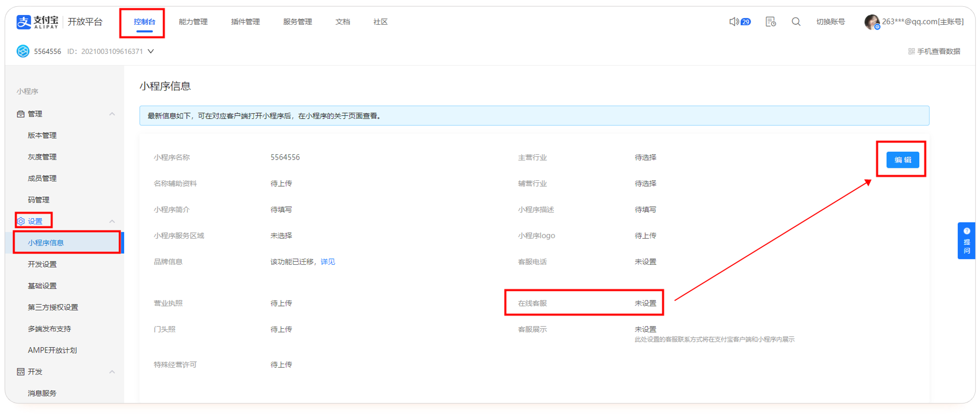Switch to the 控制台 tab

click(145, 22)
